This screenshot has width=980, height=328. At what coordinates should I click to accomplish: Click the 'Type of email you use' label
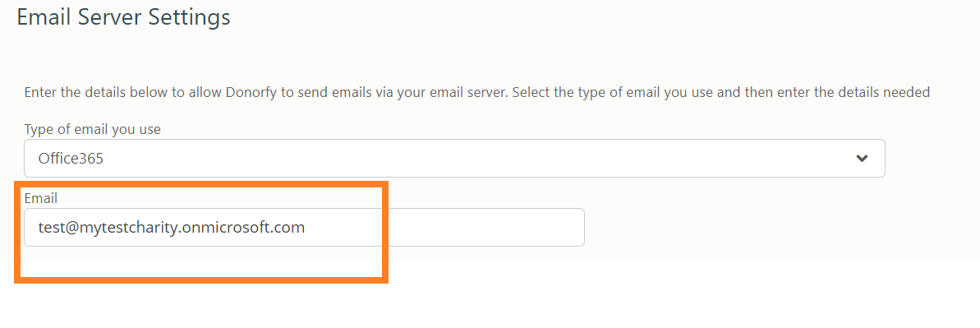(x=93, y=130)
